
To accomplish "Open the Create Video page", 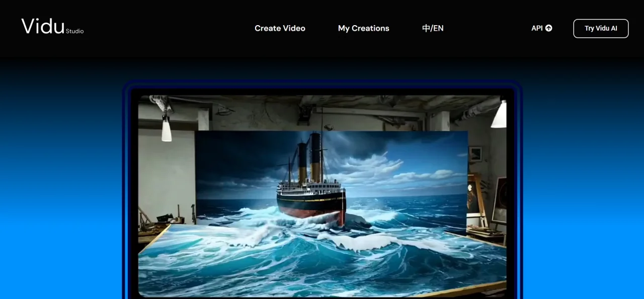I will tap(280, 28).
